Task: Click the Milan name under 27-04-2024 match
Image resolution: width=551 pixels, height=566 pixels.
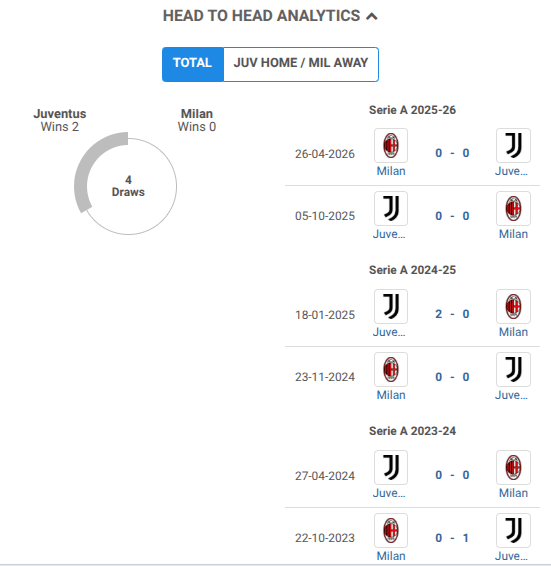Action: tap(513, 493)
